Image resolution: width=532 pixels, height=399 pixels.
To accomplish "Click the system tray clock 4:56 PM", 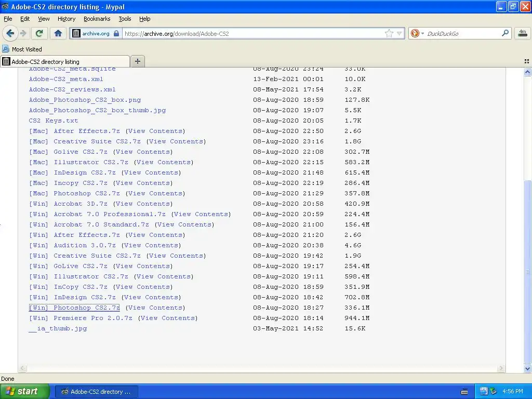I will 513,392.
